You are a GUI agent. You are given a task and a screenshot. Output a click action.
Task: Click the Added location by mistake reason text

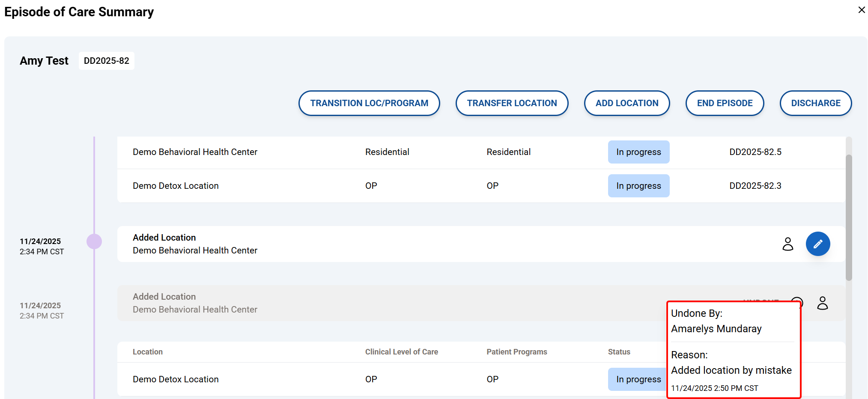click(x=731, y=370)
